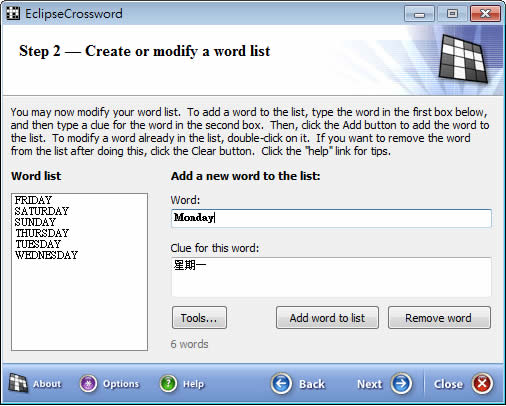The image size is (506, 406).
Task: Select WEDNESDAY in the word list
Action: point(46,255)
